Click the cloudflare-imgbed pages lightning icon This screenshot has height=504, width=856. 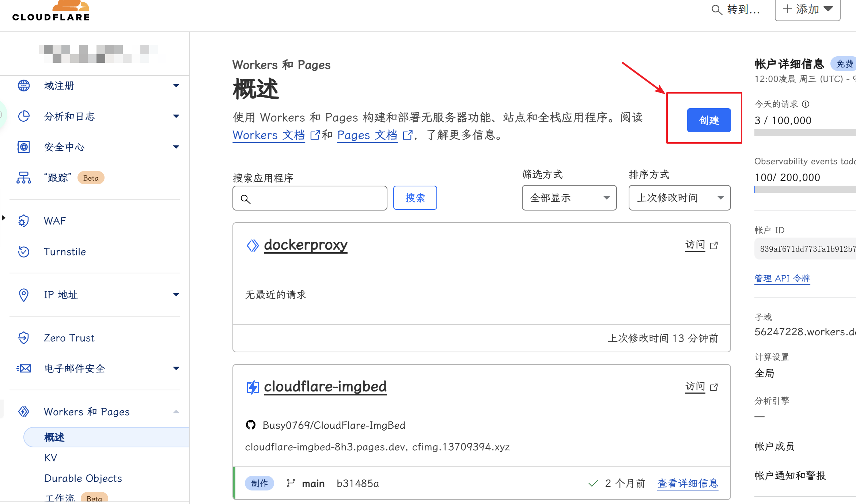(x=253, y=387)
